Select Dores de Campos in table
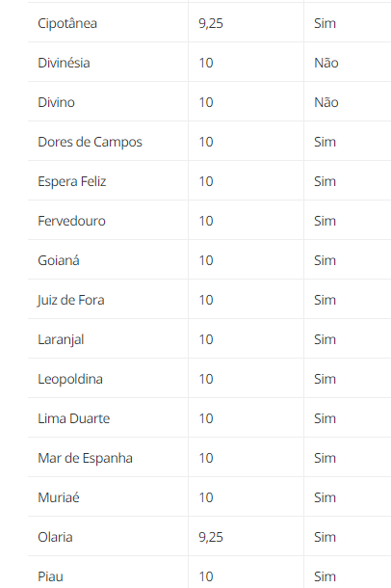Viewport: 391px width, 588px height. (90, 142)
